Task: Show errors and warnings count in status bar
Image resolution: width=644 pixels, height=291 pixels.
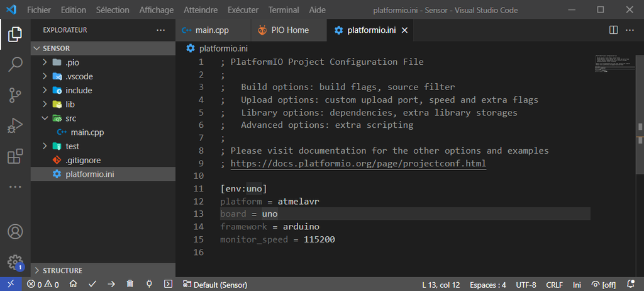Action: 43,285
